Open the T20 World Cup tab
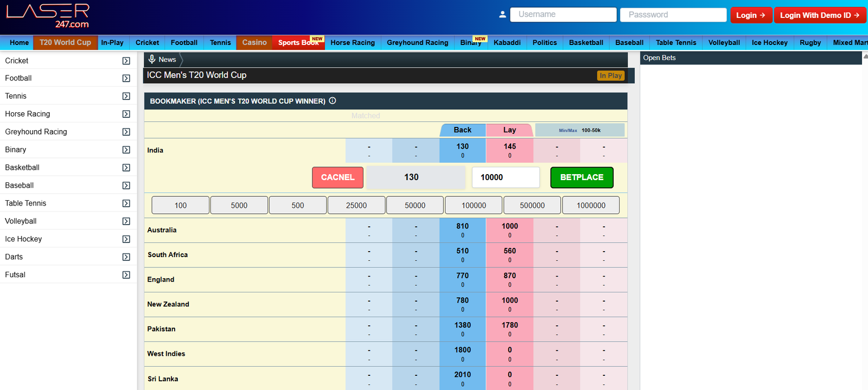The width and height of the screenshot is (868, 390). tap(65, 42)
